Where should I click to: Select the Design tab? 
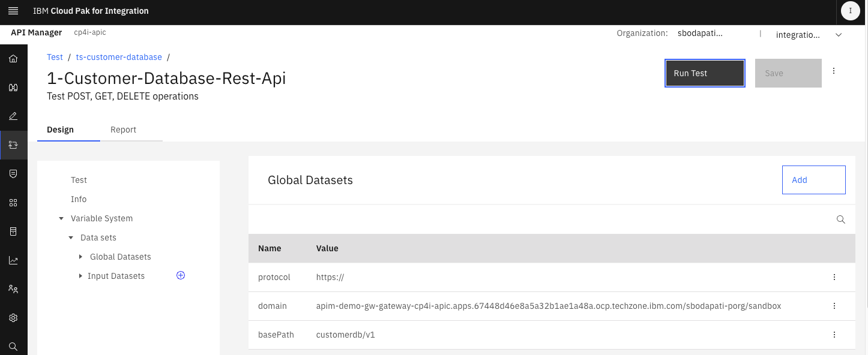point(61,130)
